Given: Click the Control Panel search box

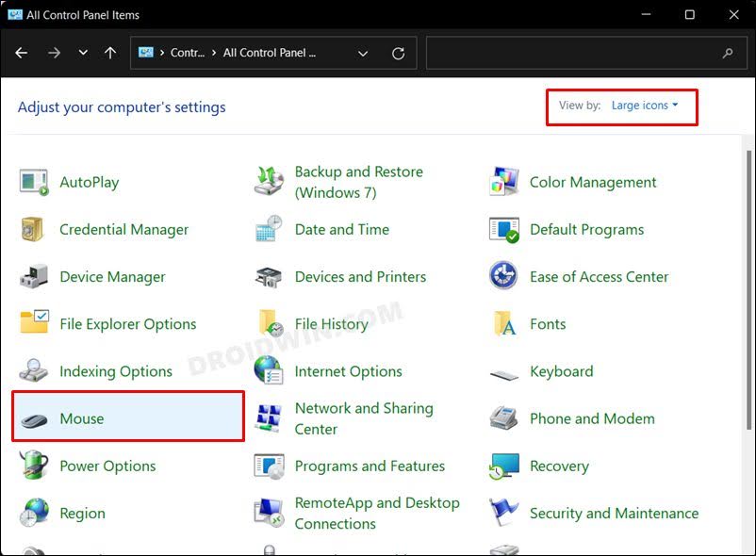Looking at the screenshot, I should 585,53.
